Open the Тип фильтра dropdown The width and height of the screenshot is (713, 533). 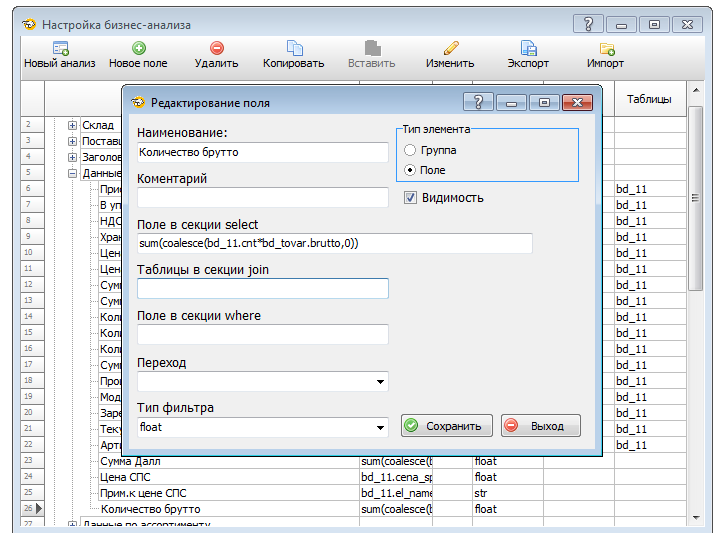(x=380, y=428)
